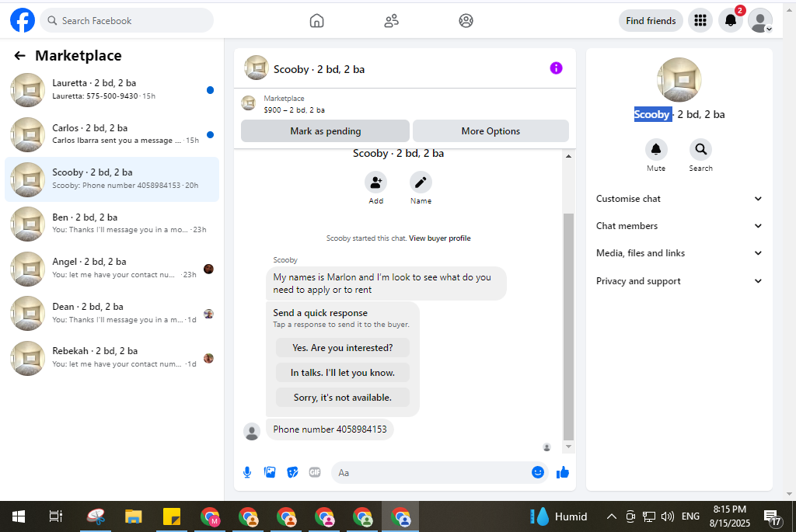Send a thumbs-up like
The width and height of the screenshot is (796, 532).
[x=563, y=473]
